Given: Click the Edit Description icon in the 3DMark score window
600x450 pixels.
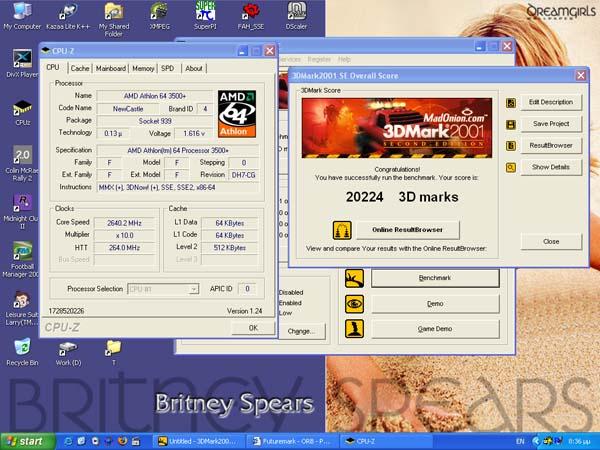Looking at the screenshot, I should (x=511, y=103).
